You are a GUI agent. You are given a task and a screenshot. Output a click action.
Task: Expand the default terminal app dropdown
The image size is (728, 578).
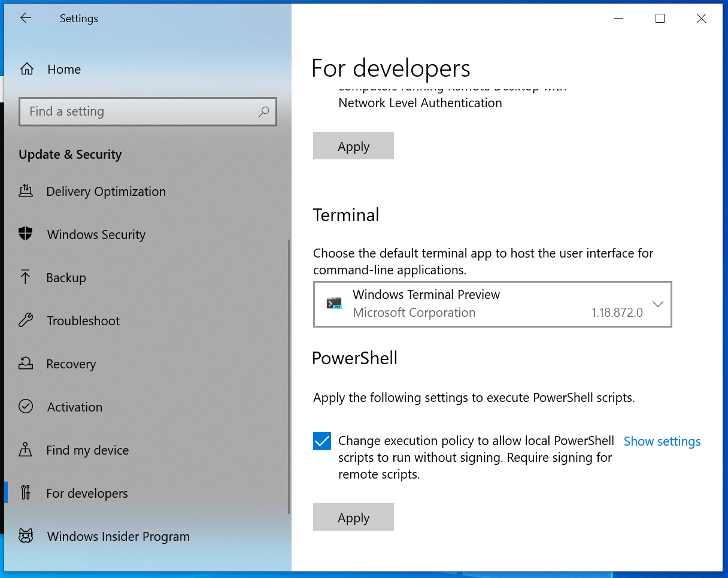[657, 304]
